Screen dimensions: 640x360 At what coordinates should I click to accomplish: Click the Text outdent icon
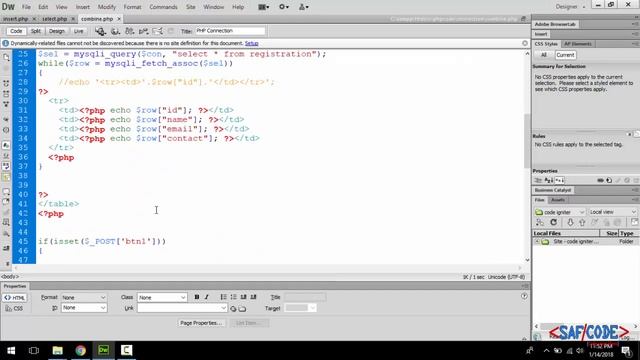pos(244,297)
